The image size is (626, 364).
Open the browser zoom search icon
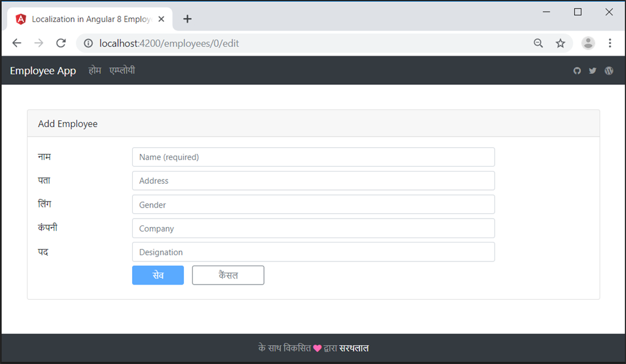[538, 43]
